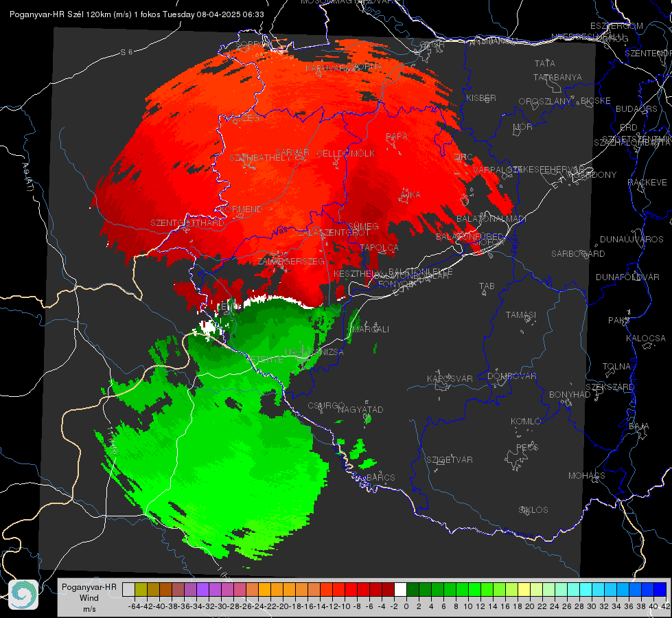Click the SARBOGARD city label
The image size is (672, 618).
(578, 254)
